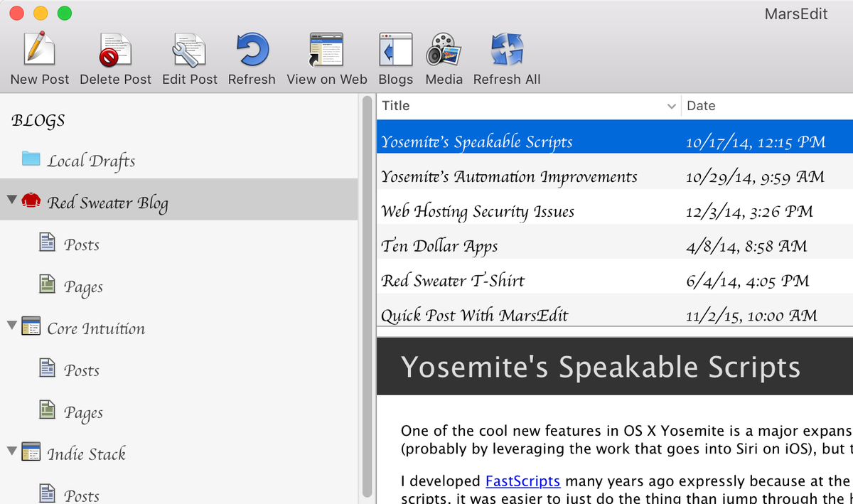This screenshot has height=504, width=853.
Task: Click the sidebar vertical scrollbar
Action: point(367,296)
